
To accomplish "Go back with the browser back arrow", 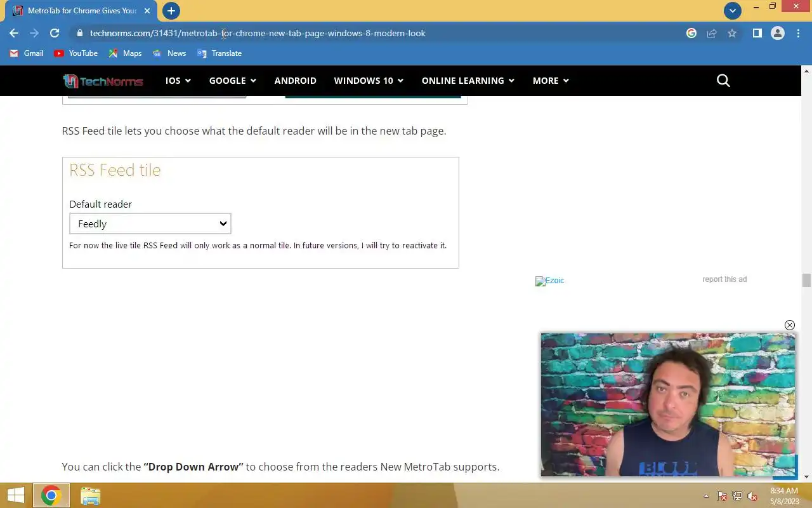I will (x=14, y=33).
